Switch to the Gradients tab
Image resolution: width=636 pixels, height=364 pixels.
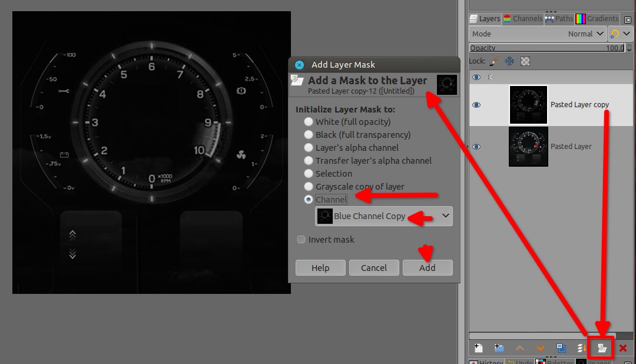tap(597, 19)
